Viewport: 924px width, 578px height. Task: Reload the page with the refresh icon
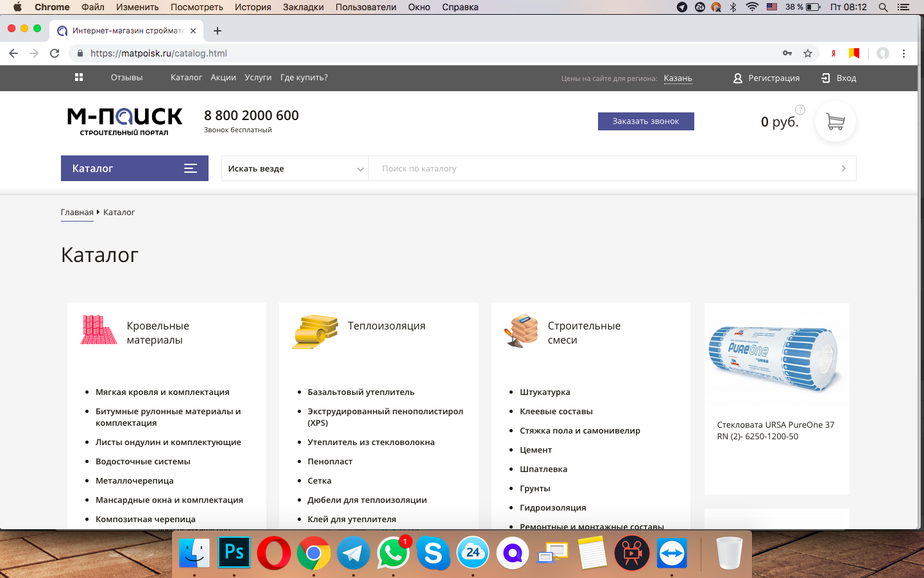[x=55, y=53]
